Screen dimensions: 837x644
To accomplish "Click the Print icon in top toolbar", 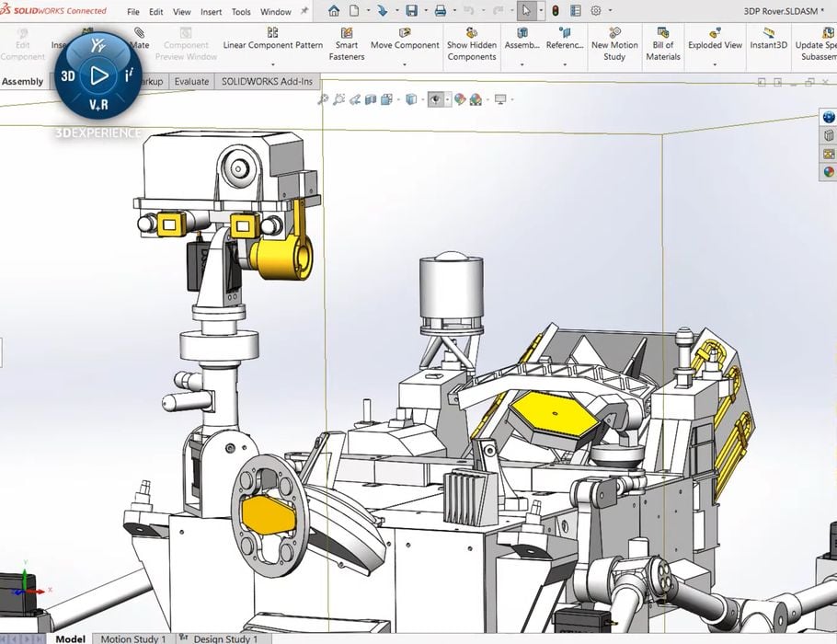I will pos(440,11).
